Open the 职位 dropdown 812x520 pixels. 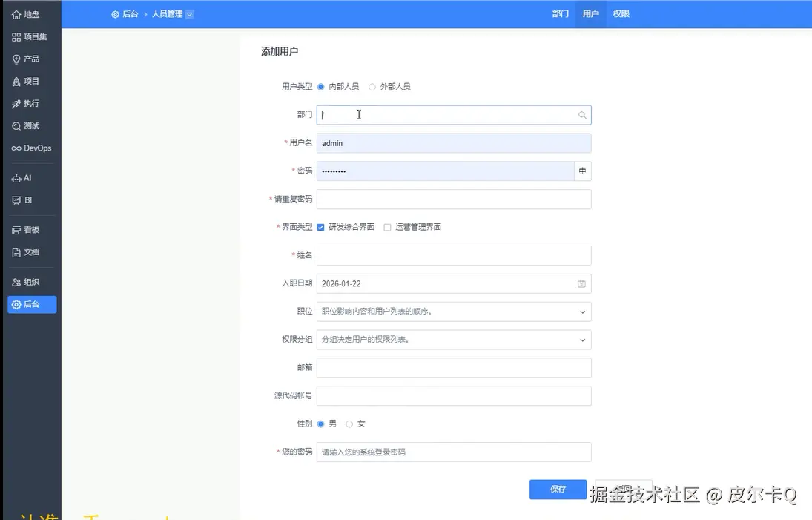[454, 312]
